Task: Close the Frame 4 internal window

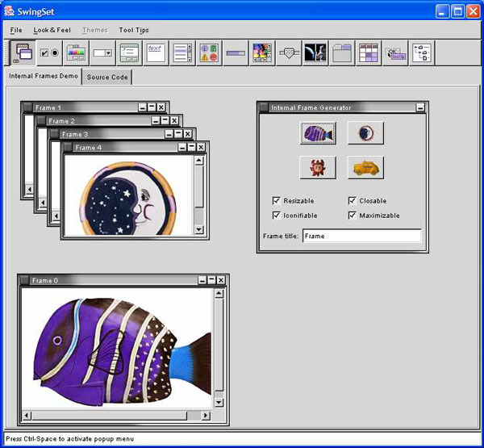Action: (201, 148)
